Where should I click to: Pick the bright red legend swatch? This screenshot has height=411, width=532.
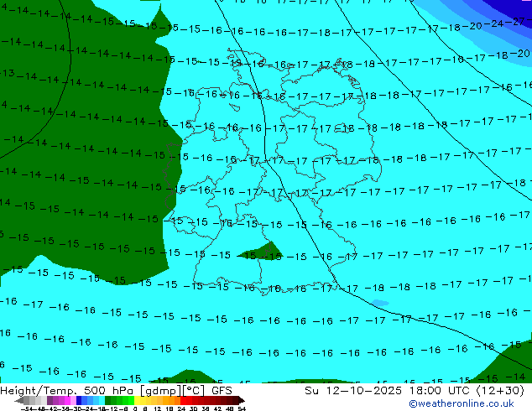point(183,400)
